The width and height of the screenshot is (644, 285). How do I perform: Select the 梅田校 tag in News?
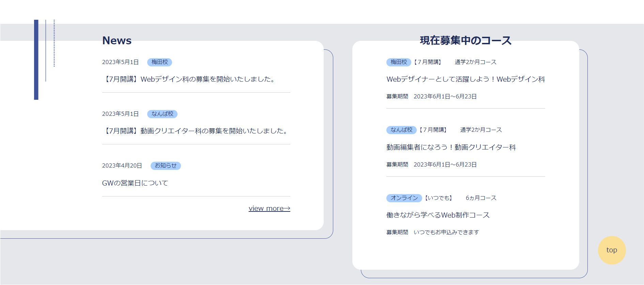coord(159,62)
